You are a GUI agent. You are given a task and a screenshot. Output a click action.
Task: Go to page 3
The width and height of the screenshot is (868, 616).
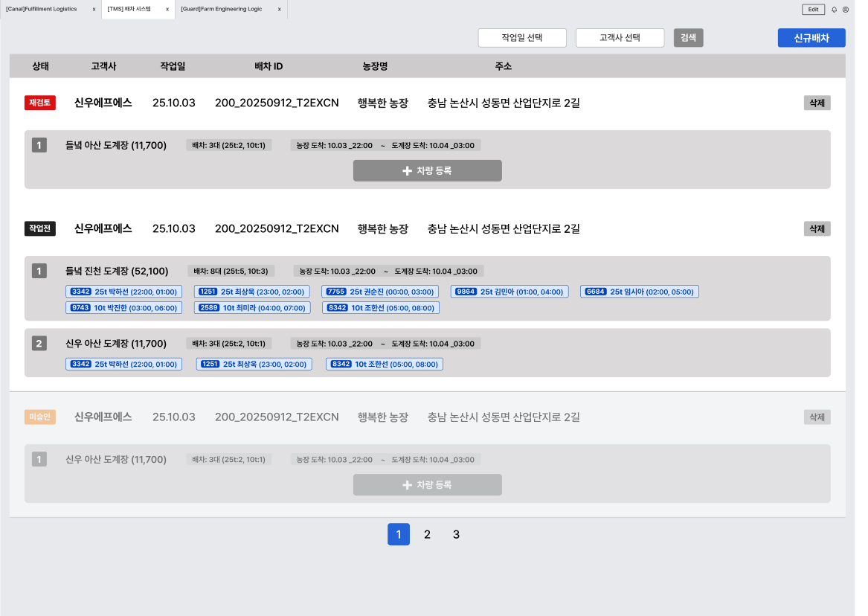pyautogui.click(x=456, y=534)
